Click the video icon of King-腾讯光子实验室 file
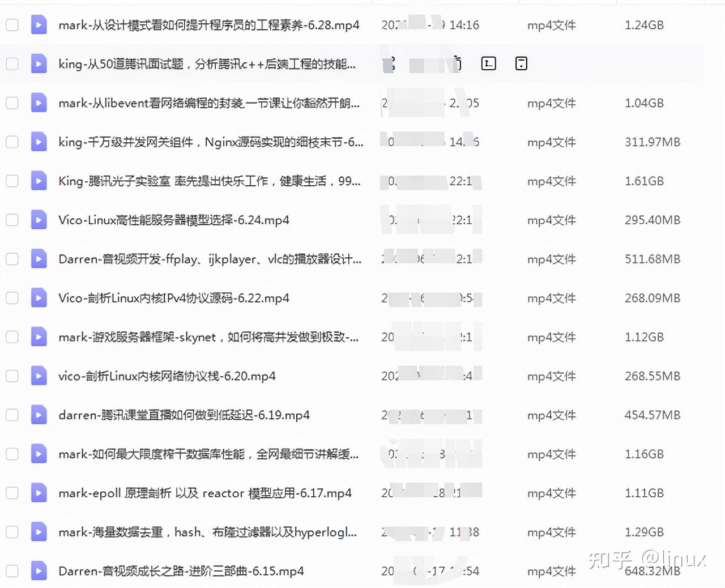 coord(39,181)
